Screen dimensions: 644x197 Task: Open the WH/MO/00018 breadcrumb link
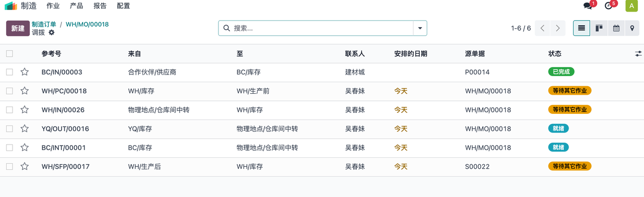87,24
